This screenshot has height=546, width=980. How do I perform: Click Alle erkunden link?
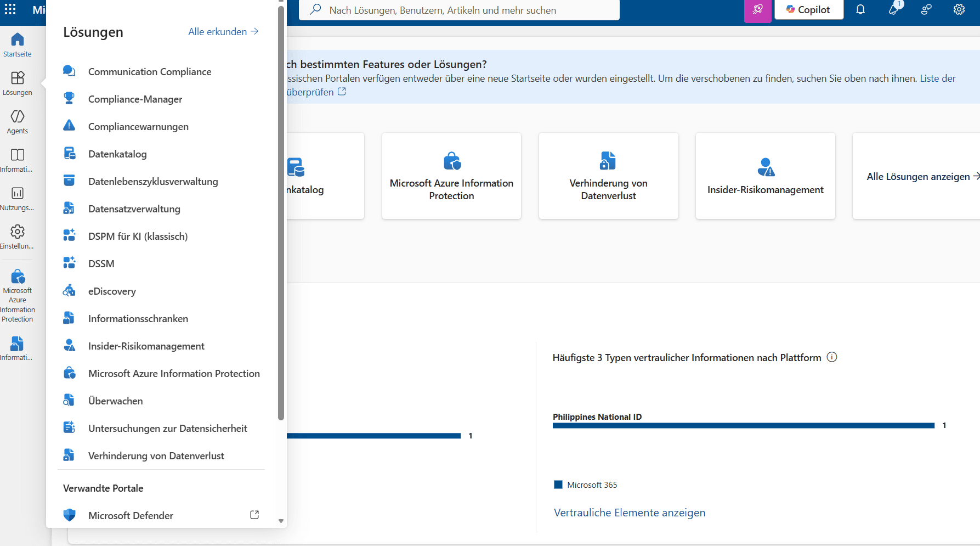point(223,32)
